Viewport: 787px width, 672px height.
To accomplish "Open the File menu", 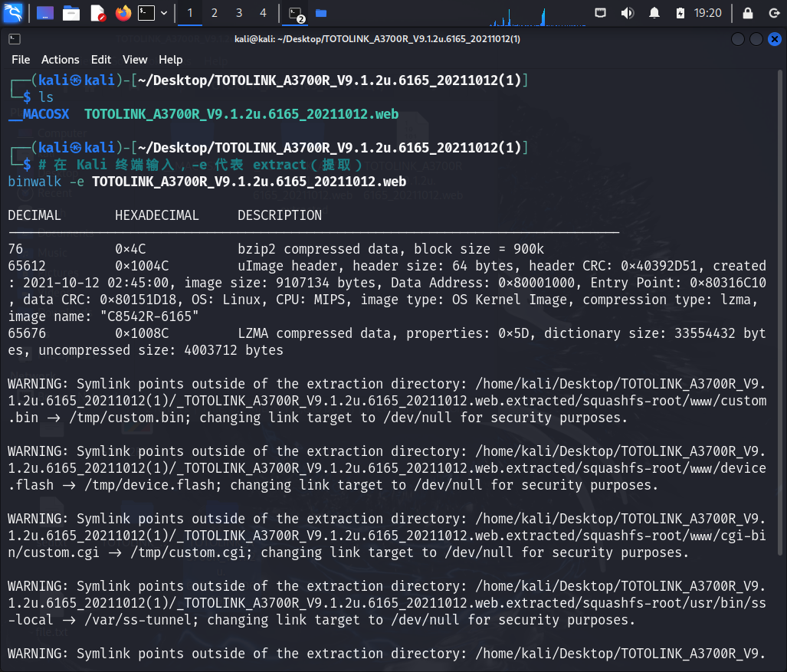I will (x=21, y=60).
